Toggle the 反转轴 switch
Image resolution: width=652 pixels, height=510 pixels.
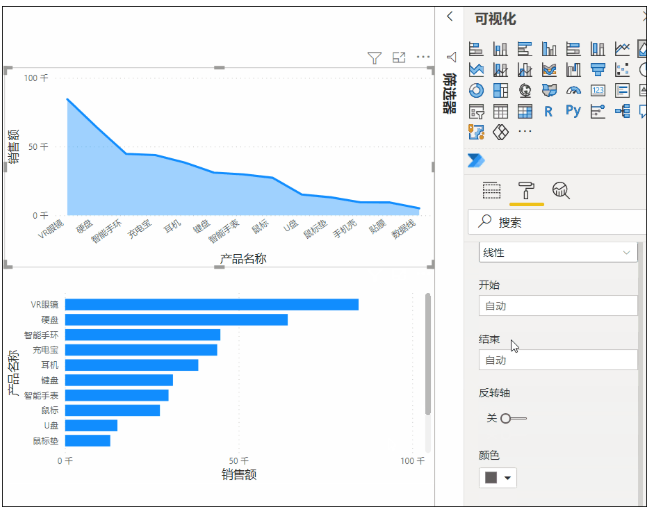point(513,418)
